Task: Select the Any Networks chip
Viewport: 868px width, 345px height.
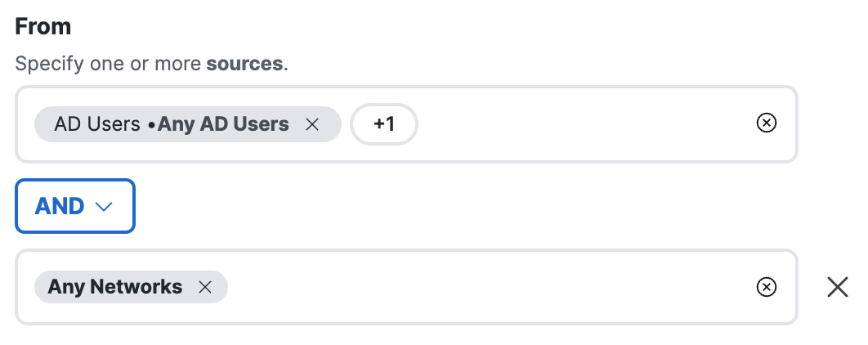Action: (131, 287)
